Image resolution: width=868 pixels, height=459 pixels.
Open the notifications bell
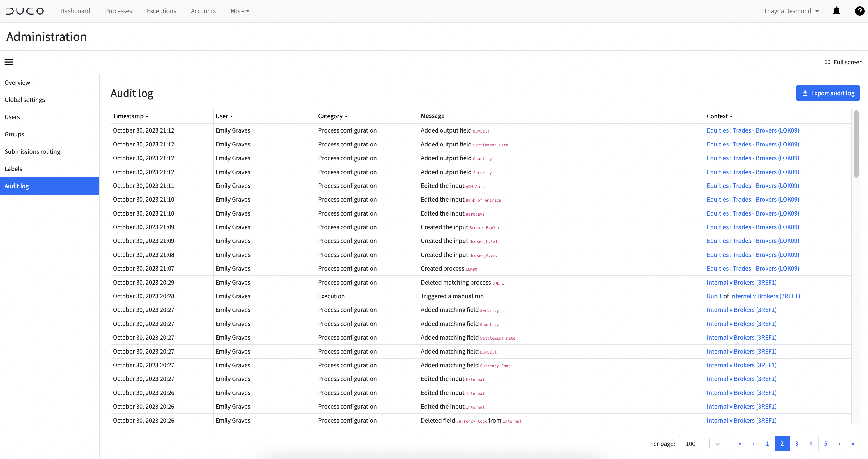[x=836, y=11]
